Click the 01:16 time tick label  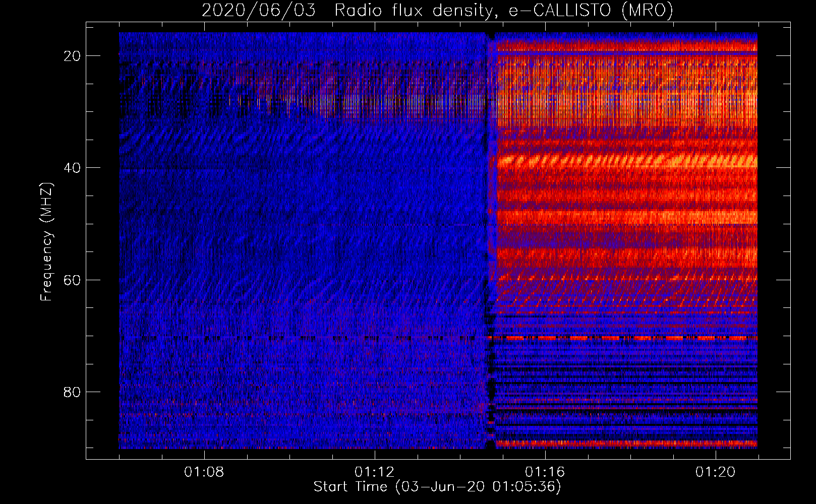(x=545, y=472)
